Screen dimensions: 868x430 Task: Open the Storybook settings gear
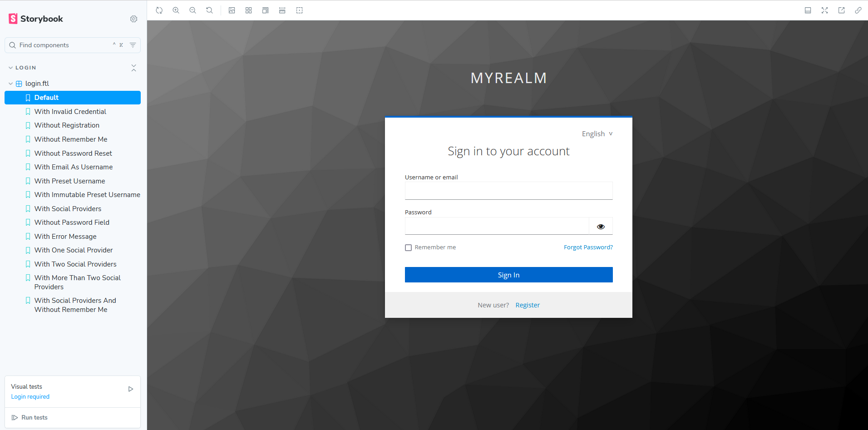(x=133, y=19)
